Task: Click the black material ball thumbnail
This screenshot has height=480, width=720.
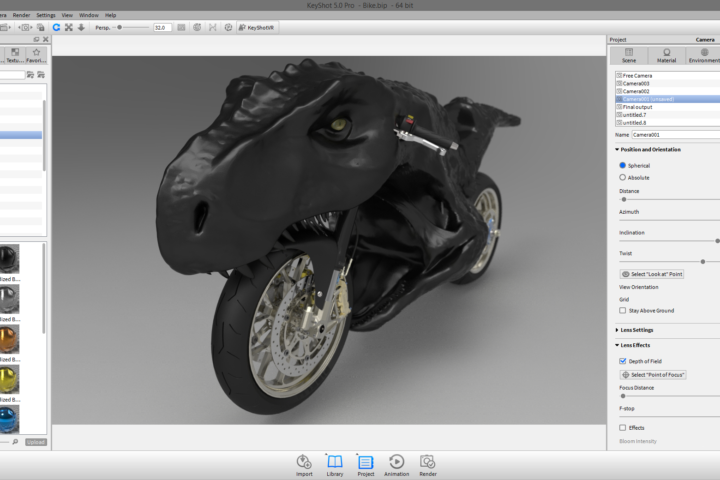Action: click(x=9, y=259)
